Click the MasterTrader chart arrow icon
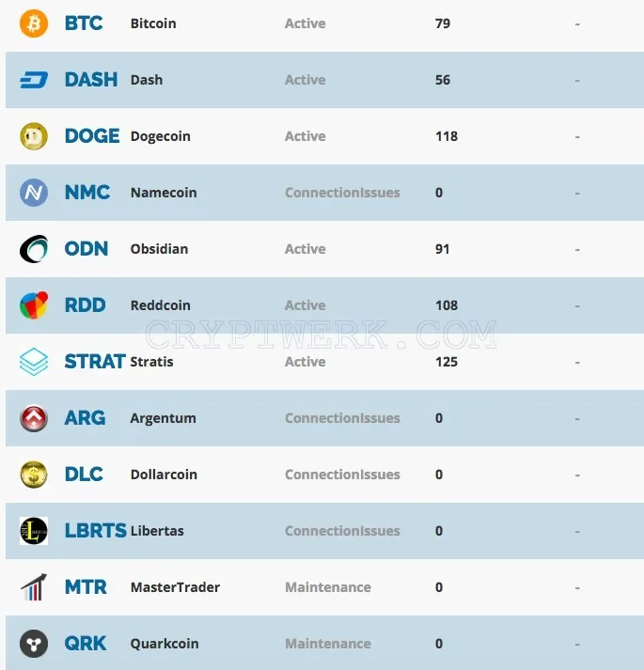644x670 pixels. [34, 587]
